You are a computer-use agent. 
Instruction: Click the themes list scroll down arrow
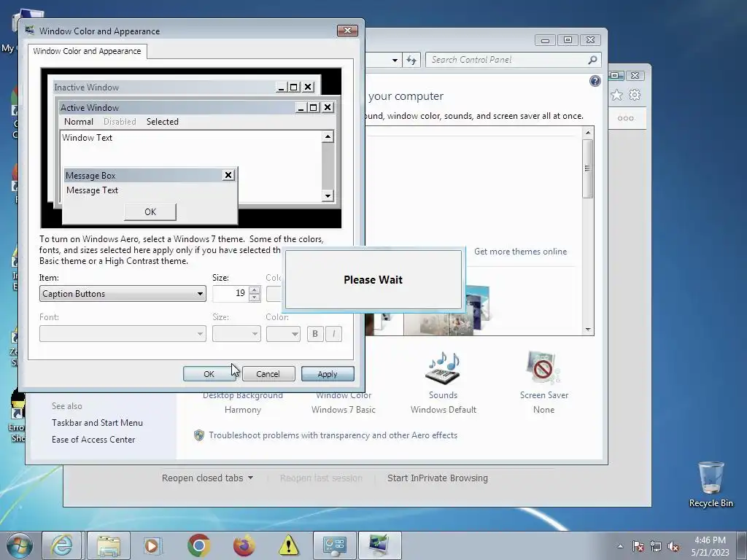[x=588, y=330]
